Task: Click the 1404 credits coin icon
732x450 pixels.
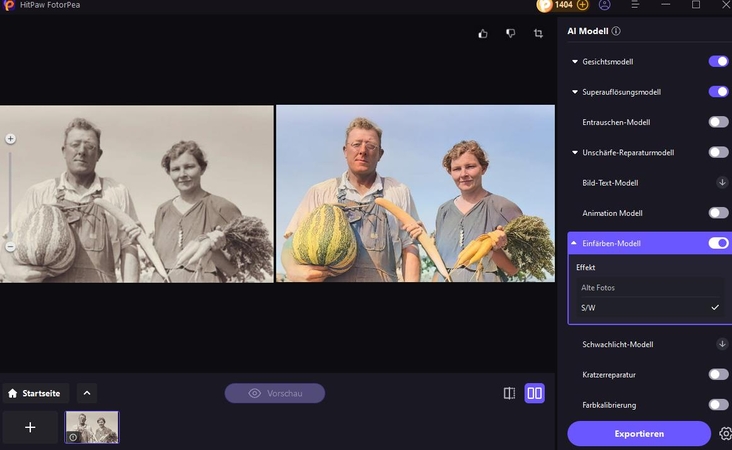Action: (544, 5)
